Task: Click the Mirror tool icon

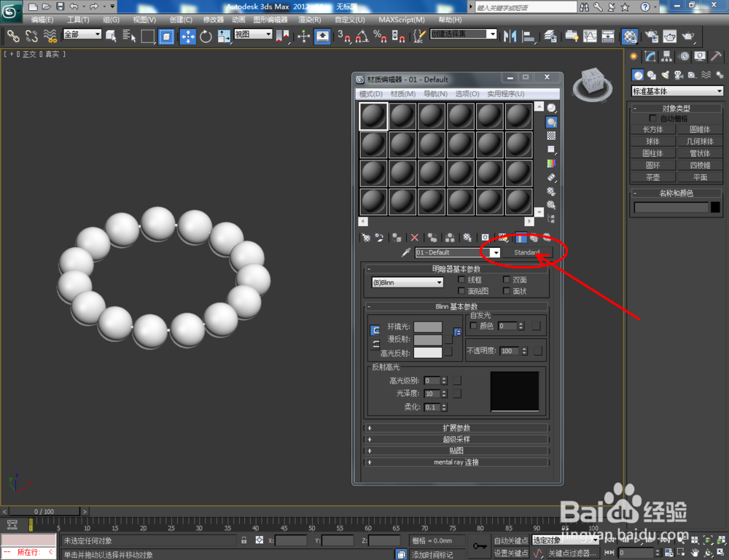Action: pyautogui.click(x=508, y=34)
